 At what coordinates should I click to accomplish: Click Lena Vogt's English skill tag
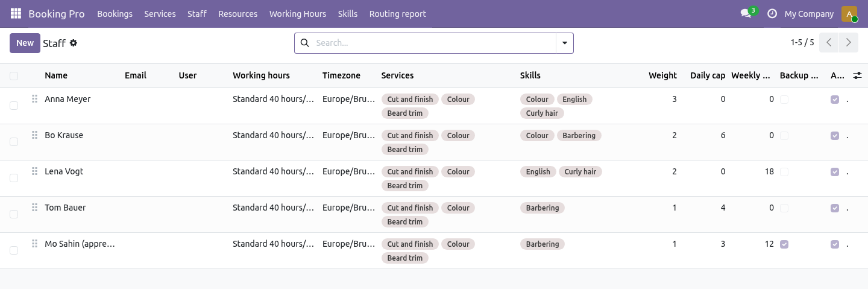(x=538, y=171)
